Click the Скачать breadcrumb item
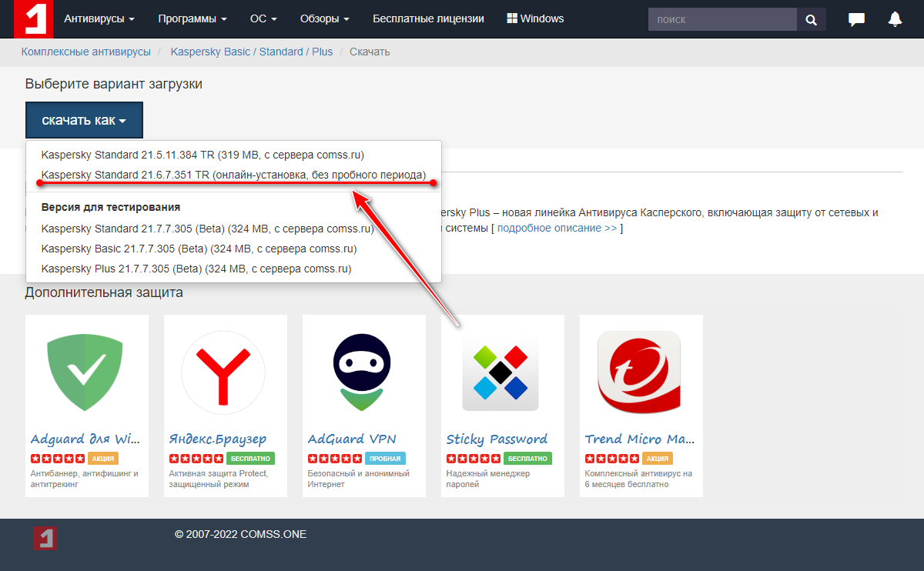Image resolution: width=924 pixels, height=571 pixels. [x=370, y=52]
